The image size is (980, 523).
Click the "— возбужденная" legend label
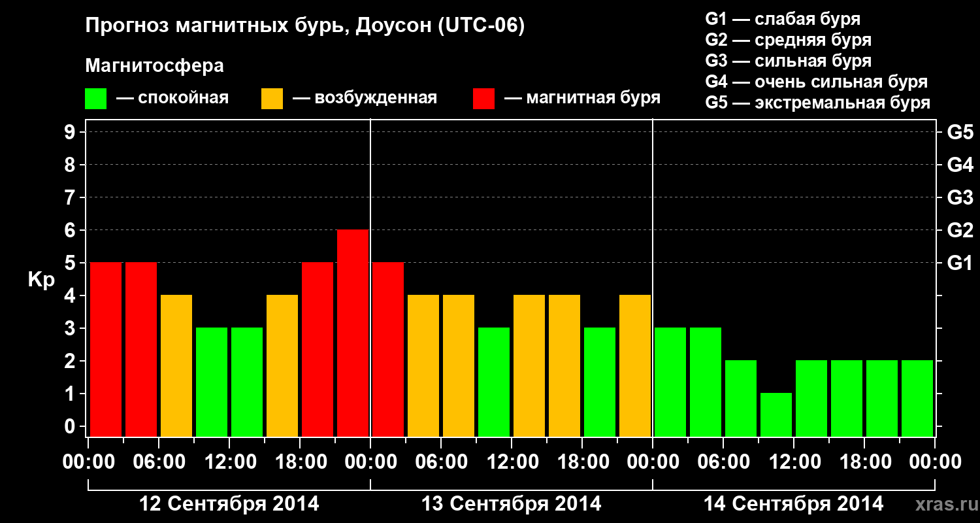[365, 98]
